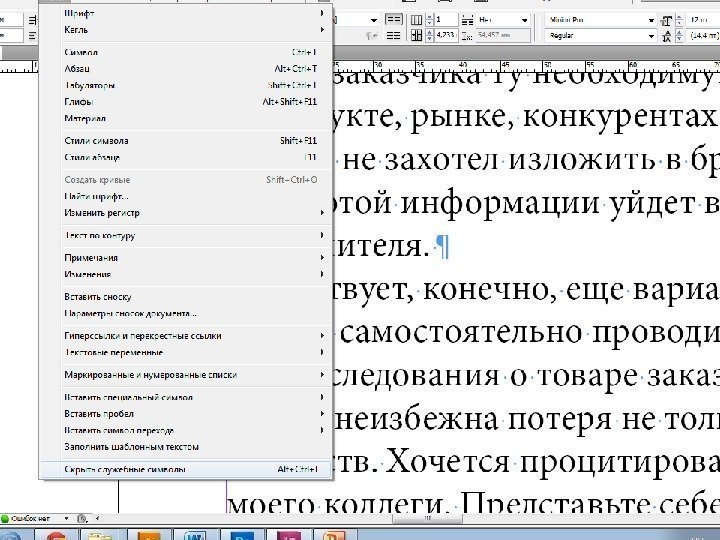Step the font size value
The width and height of the screenshot is (720, 540).
click(x=680, y=20)
